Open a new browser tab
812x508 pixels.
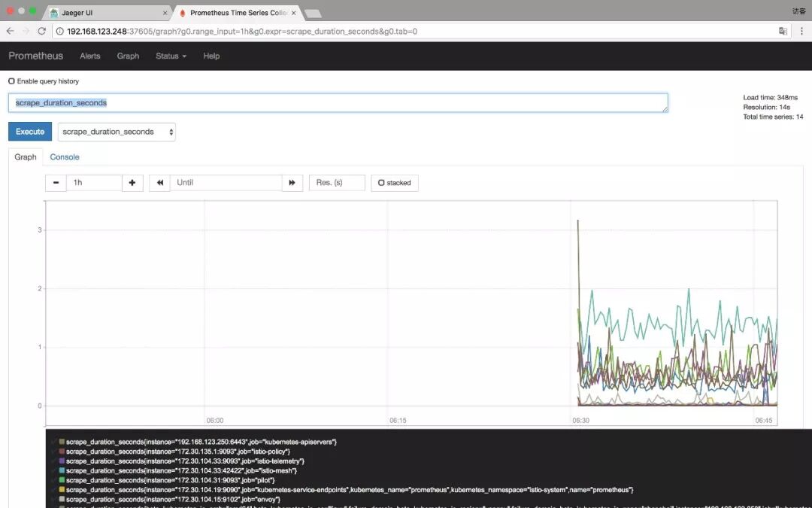[313, 14]
